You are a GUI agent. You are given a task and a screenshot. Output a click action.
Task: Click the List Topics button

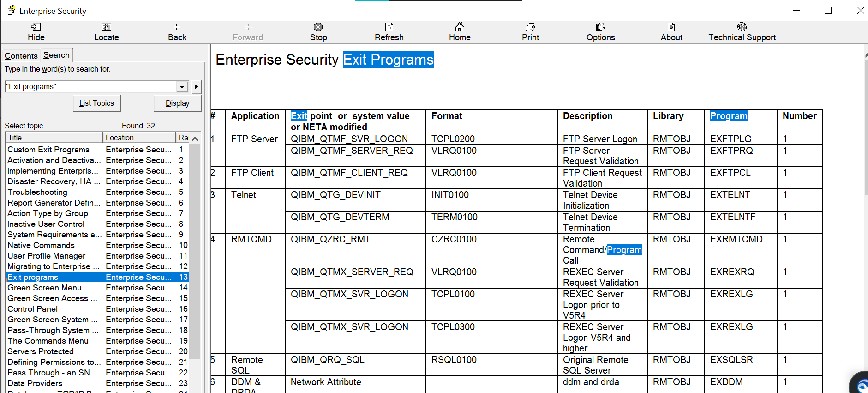tap(96, 103)
